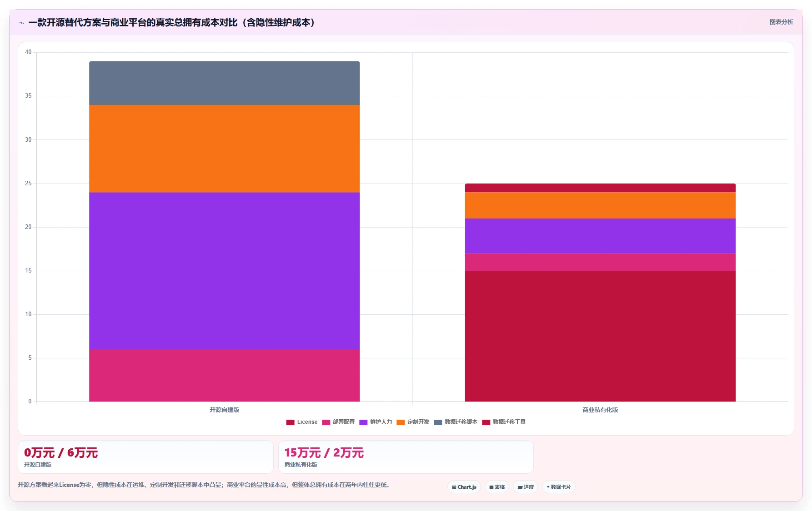Click the y-axis value 5
The height and width of the screenshot is (511, 812).
pyautogui.click(x=30, y=358)
